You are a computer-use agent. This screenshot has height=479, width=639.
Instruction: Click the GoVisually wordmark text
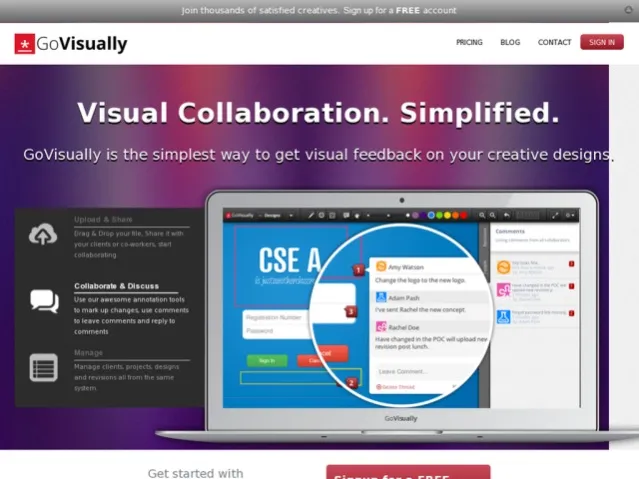coord(82,44)
